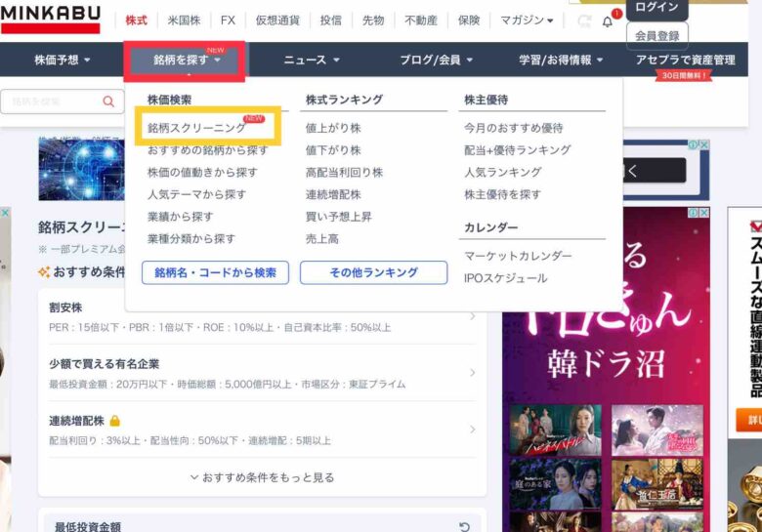Open the 値上がり株 ranking
The width and height of the screenshot is (762, 532).
(x=333, y=128)
